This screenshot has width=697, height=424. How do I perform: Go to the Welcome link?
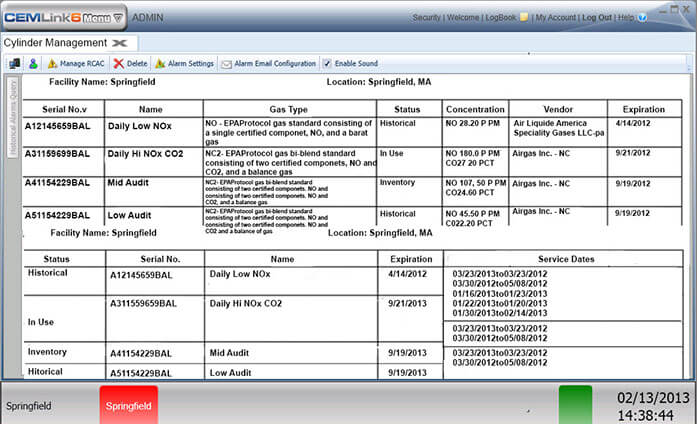tap(463, 17)
